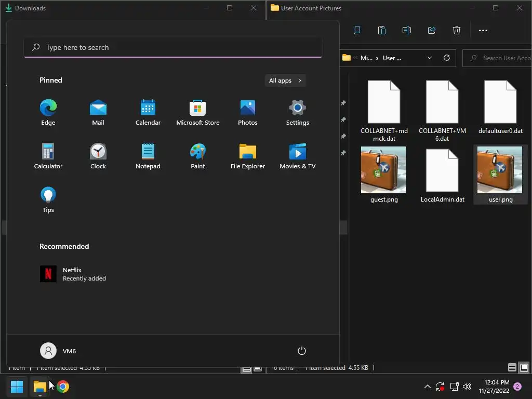The width and height of the screenshot is (532, 399).
Task: Select COLLABNET+mdmck.dat file
Action: 384,111
